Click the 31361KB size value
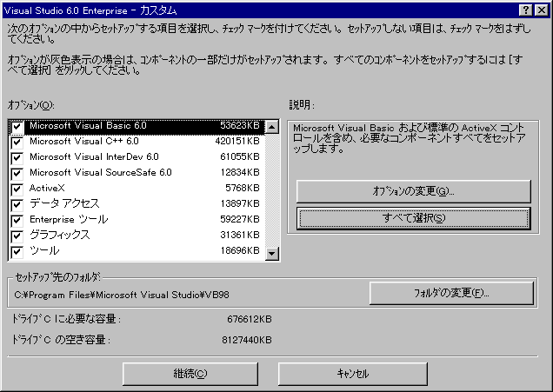The width and height of the screenshot is (553, 392). click(x=240, y=235)
